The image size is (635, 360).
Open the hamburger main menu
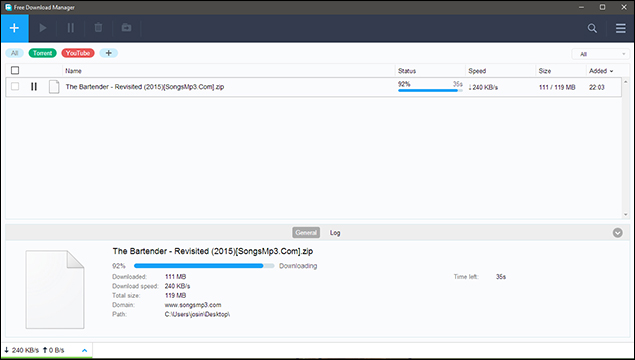pos(620,28)
